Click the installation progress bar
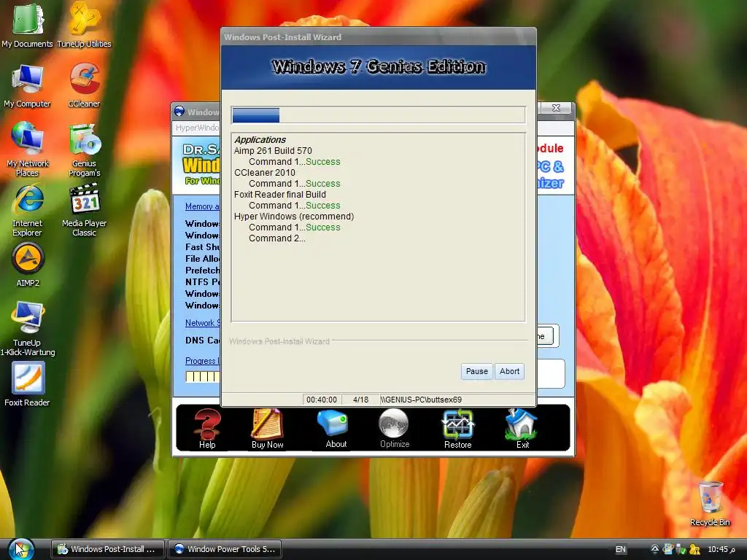747x560 pixels. [379, 115]
